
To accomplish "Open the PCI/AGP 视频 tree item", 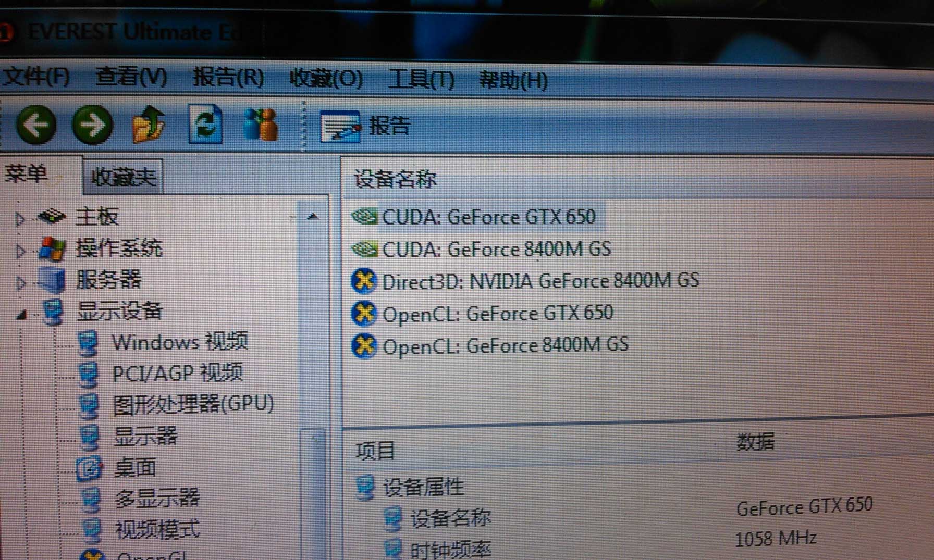I will coord(178,373).
